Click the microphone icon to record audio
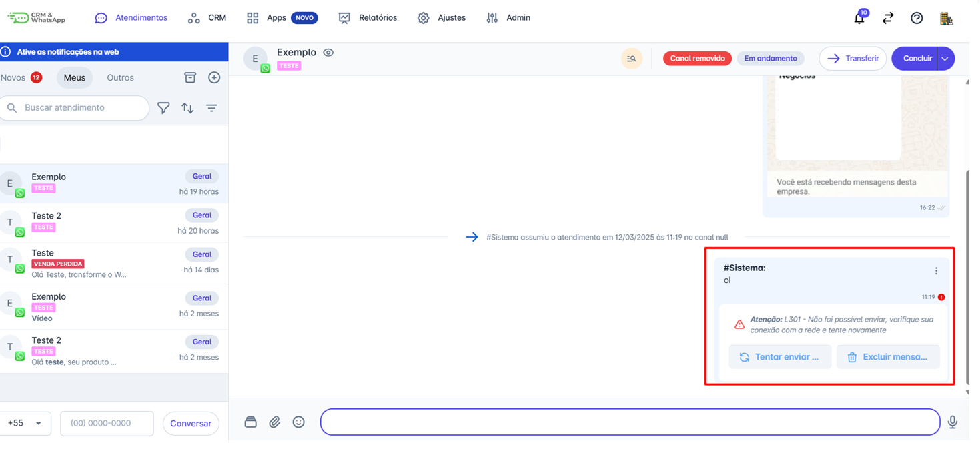This screenshot has width=980, height=457. pyautogui.click(x=953, y=422)
